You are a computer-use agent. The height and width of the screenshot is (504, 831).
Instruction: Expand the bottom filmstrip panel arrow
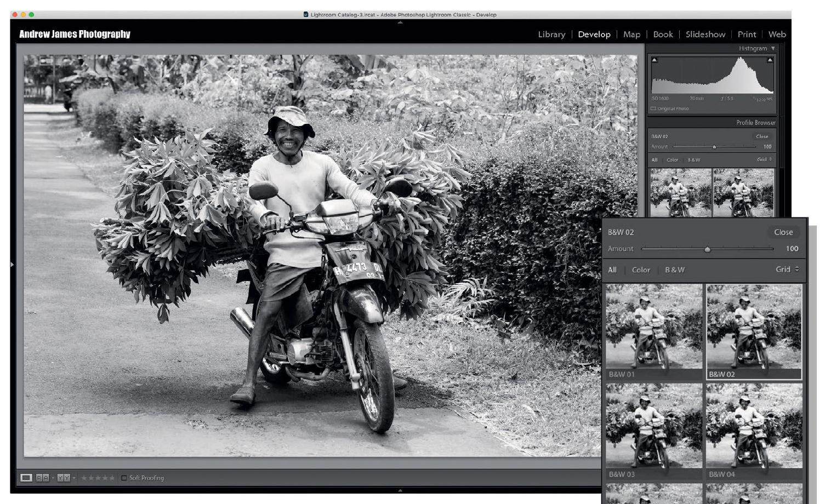(400, 490)
